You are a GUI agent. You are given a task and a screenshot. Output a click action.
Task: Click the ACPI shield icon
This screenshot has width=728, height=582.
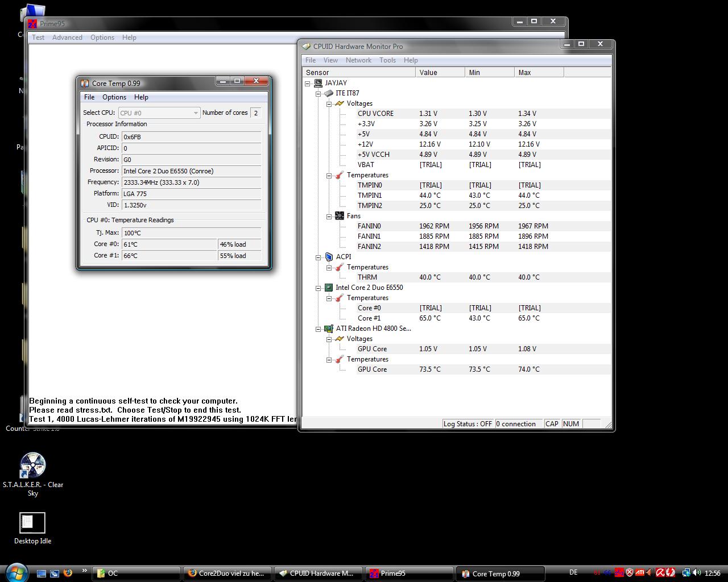coord(329,257)
